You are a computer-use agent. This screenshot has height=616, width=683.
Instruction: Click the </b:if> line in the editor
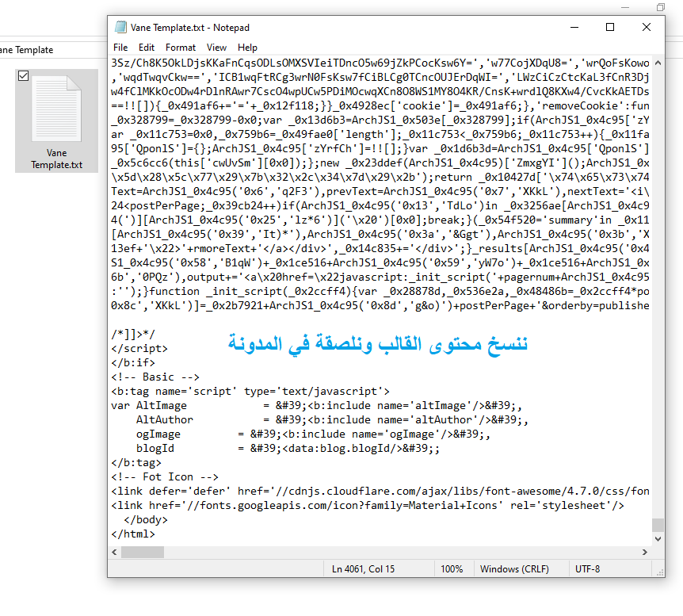(x=133, y=362)
